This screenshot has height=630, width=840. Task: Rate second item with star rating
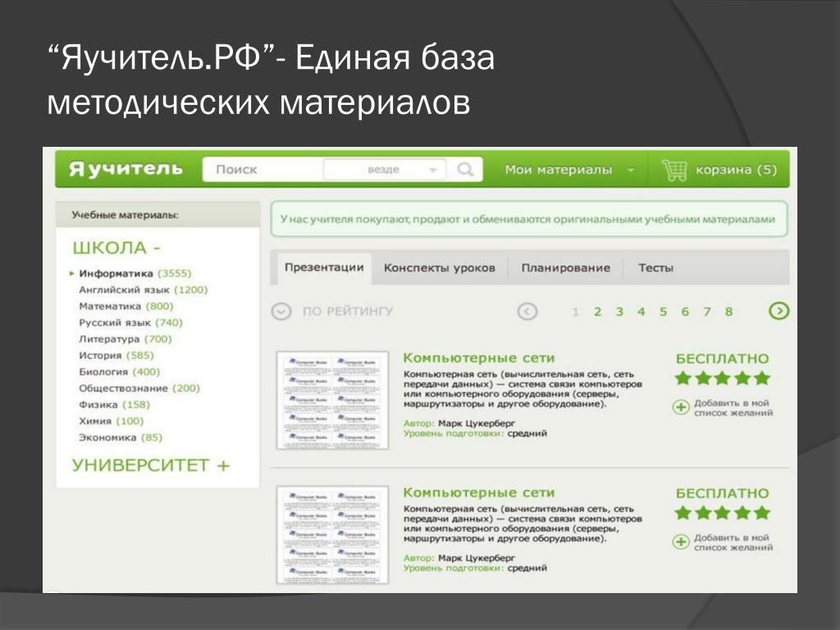[722, 513]
